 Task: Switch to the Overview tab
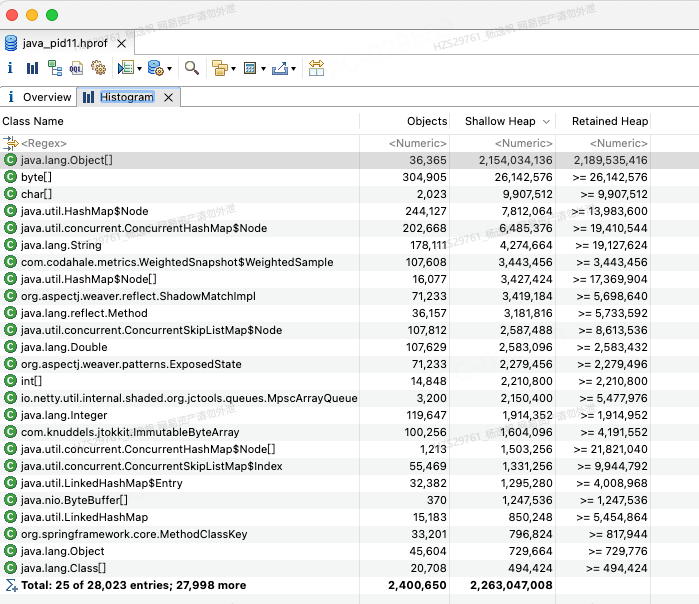point(39,97)
